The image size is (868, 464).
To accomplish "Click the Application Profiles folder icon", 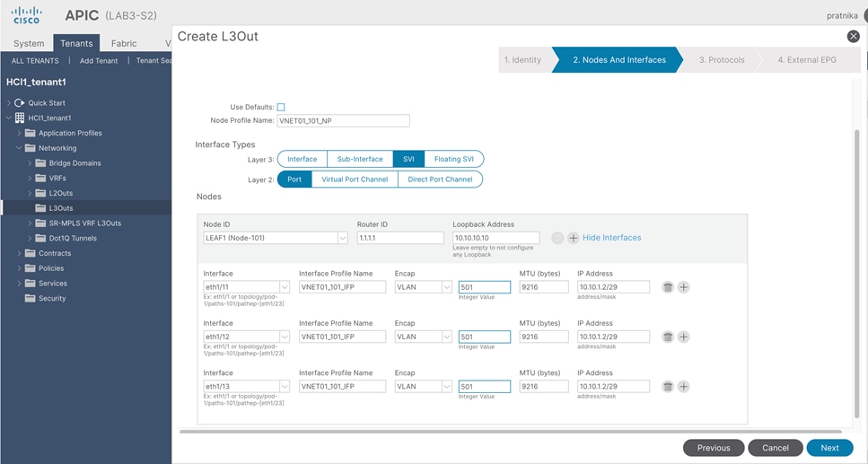I will [30, 133].
